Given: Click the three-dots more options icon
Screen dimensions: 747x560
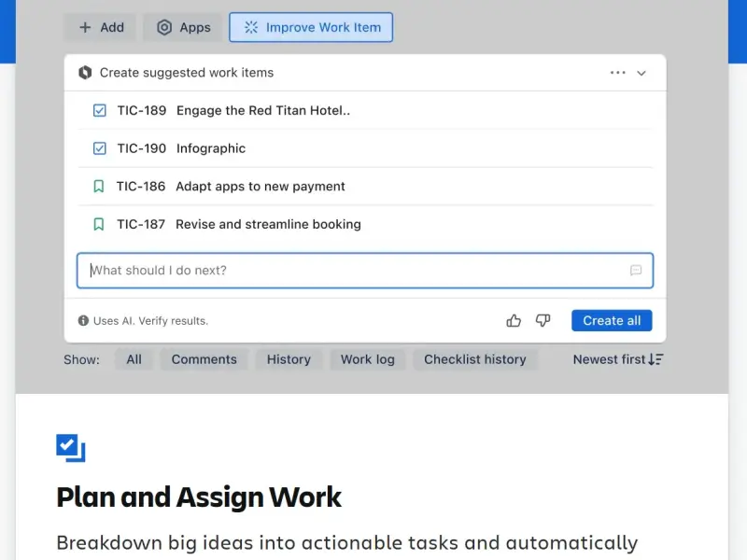Looking at the screenshot, I should [617, 73].
